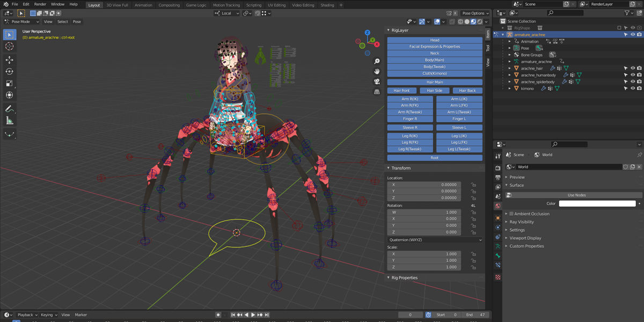Pin the properties editor context
Image resolution: width=644 pixels, height=322 pixels.
pos(639,155)
